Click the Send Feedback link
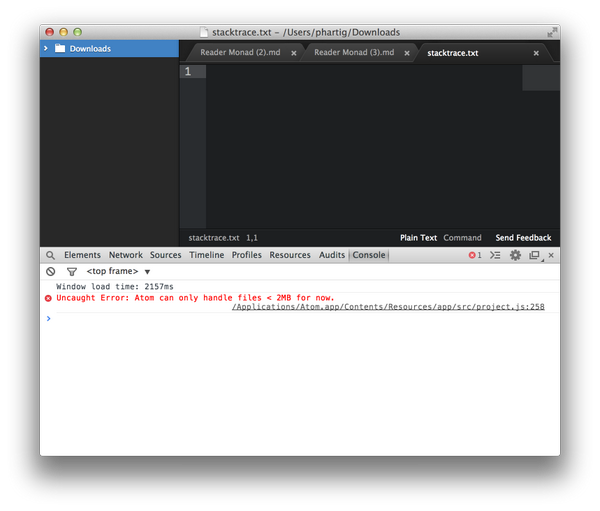This screenshot has width=600, height=511. [523, 238]
